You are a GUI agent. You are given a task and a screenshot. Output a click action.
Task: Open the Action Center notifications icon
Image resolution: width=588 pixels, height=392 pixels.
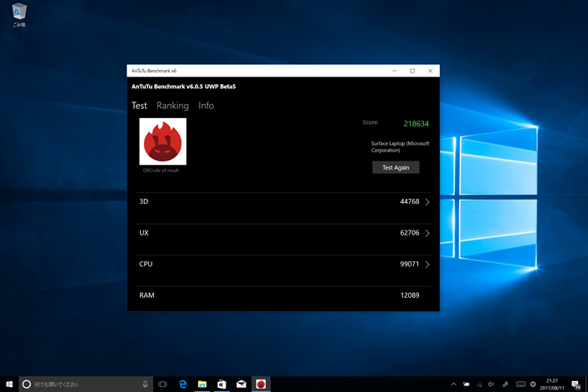click(x=576, y=385)
